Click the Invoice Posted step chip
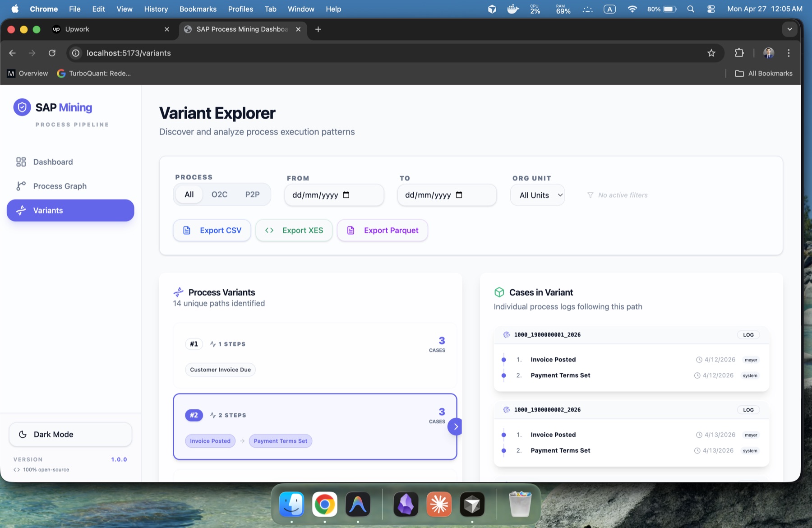This screenshot has height=528, width=812. pos(210,441)
